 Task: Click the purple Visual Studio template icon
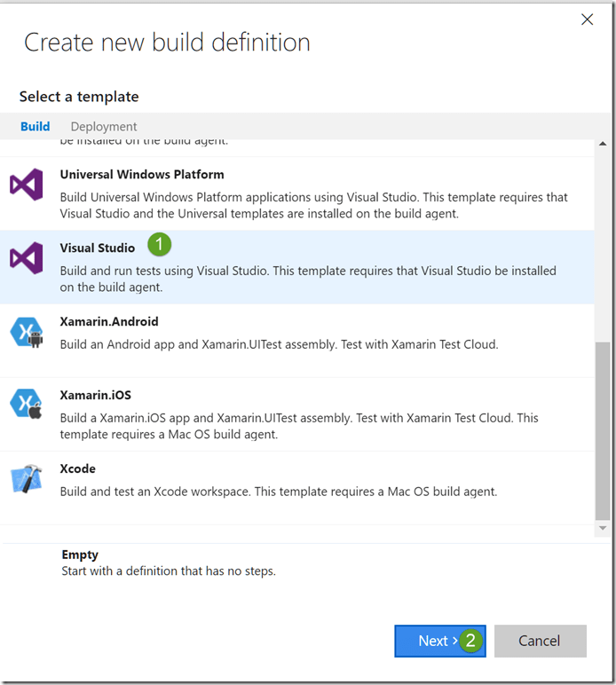27,258
